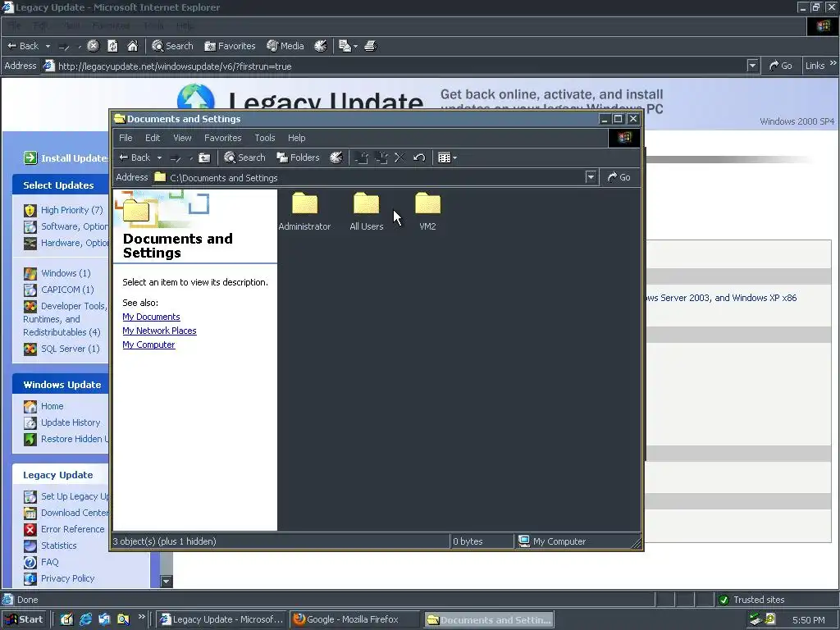Open View menu in Documents and Settings

182,138
